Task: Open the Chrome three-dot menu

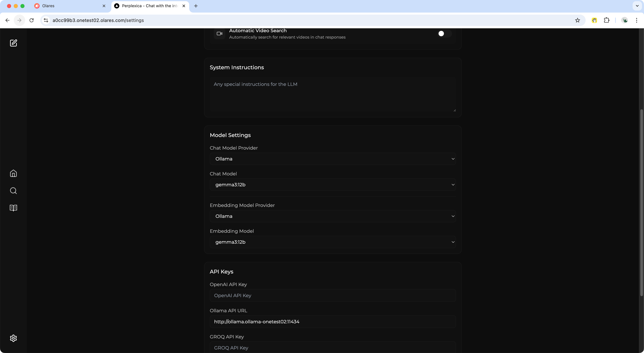Action: (636, 20)
